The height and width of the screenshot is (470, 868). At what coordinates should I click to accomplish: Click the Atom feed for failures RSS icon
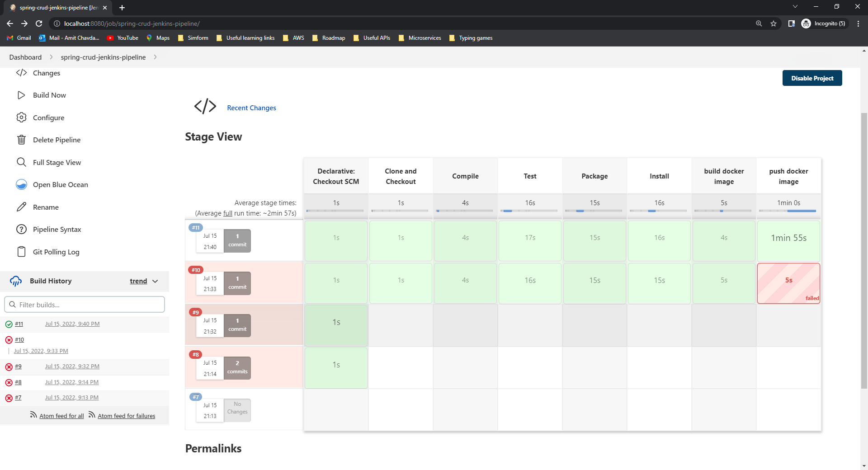(x=92, y=415)
